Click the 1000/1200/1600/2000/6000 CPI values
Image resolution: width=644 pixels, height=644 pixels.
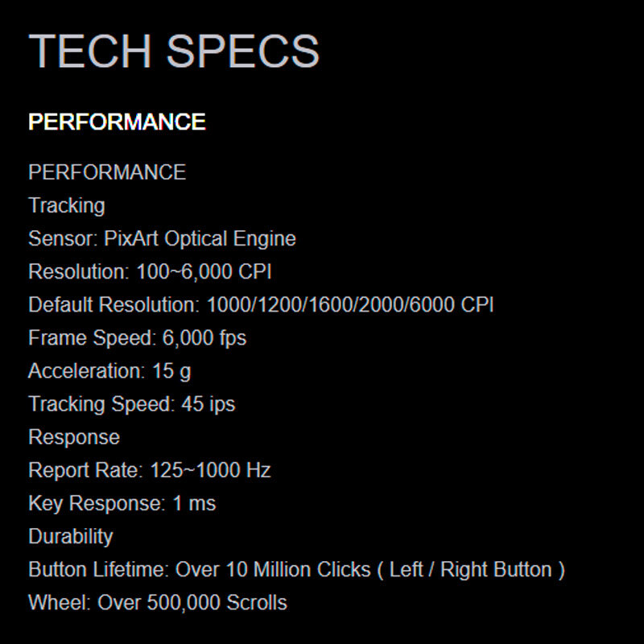350,305
